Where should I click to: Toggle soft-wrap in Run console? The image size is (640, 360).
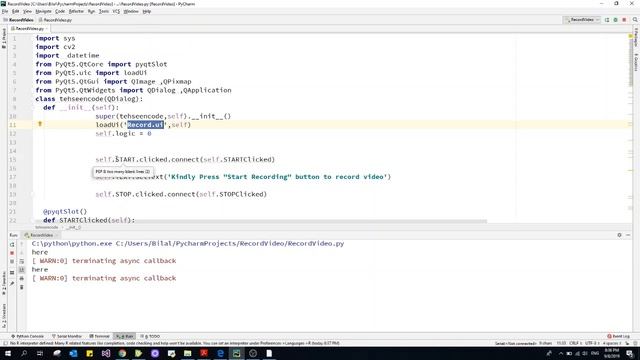[22, 261]
